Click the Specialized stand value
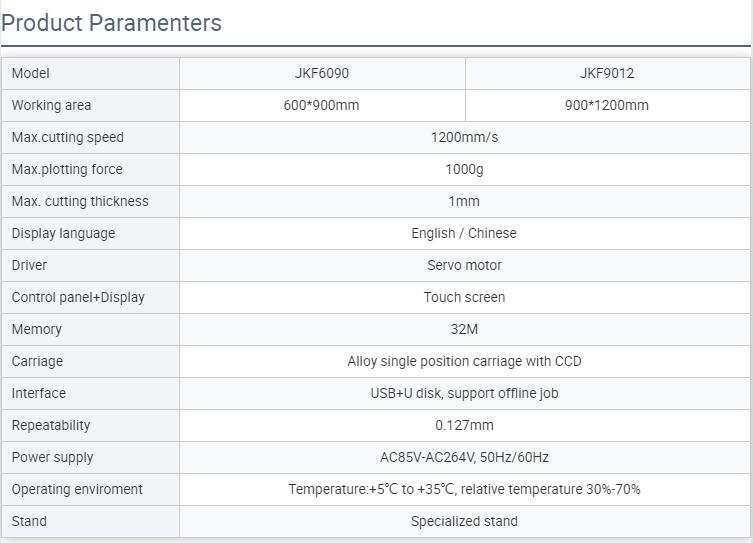Screen dimensions: 753x543 464,521
